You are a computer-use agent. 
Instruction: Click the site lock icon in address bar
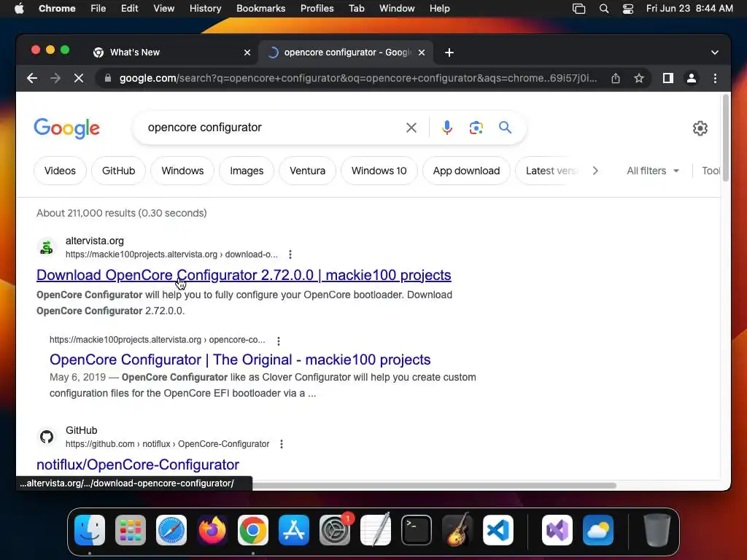tap(108, 78)
